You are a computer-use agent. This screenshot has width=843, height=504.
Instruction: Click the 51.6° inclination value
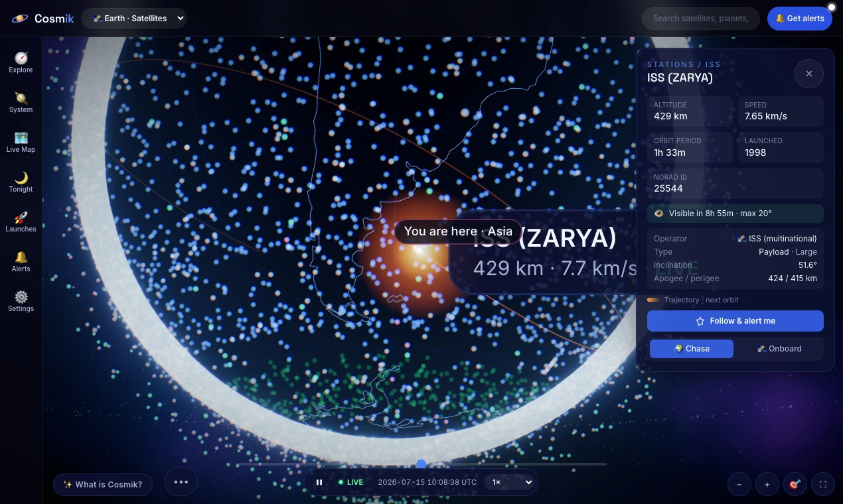coord(808,265)
